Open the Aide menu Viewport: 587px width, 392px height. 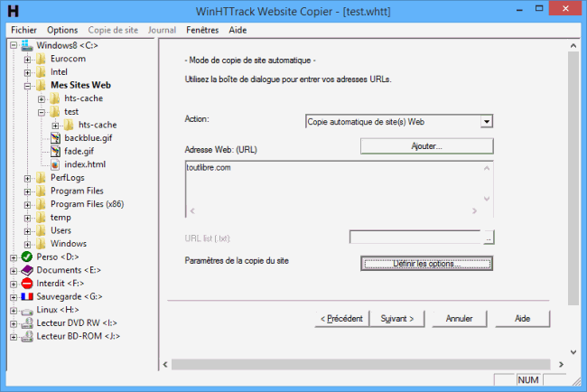pyautogui.click(x=238, y=30)
